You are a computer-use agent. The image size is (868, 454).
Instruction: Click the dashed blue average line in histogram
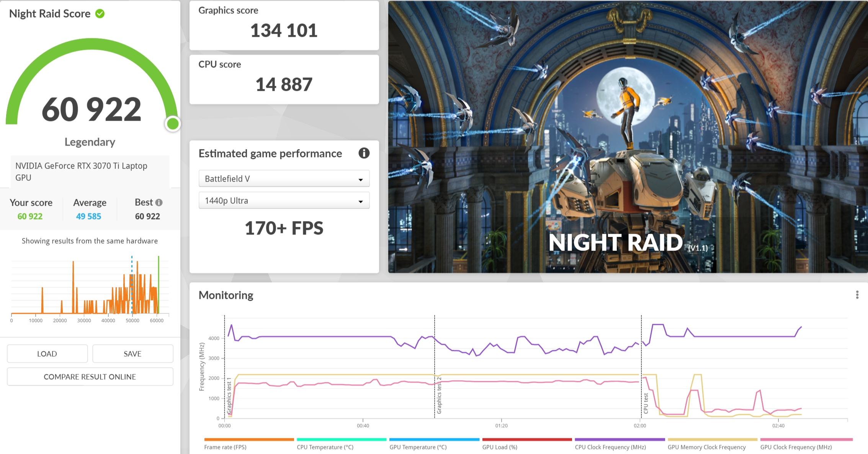click(x=132, y=285)
